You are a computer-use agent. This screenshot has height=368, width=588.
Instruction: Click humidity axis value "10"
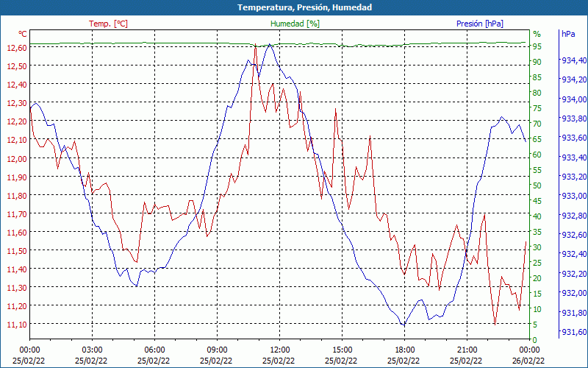(x=537, y=308)
